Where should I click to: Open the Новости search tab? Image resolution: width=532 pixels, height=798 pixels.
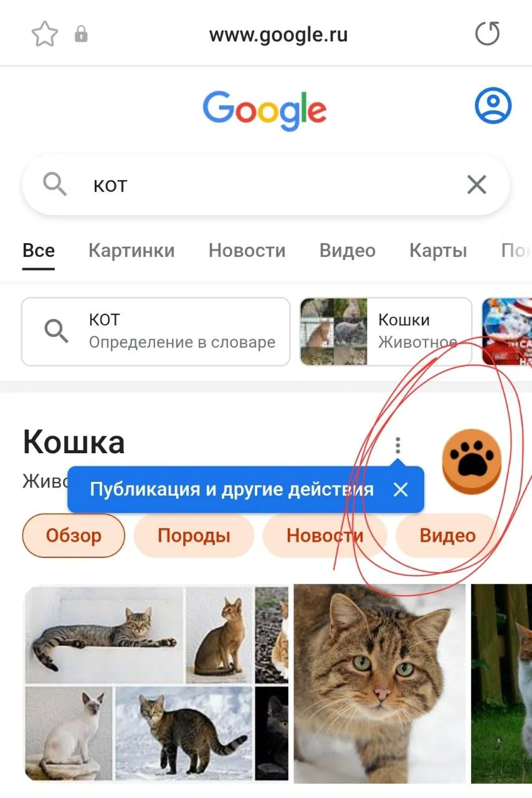247,251
